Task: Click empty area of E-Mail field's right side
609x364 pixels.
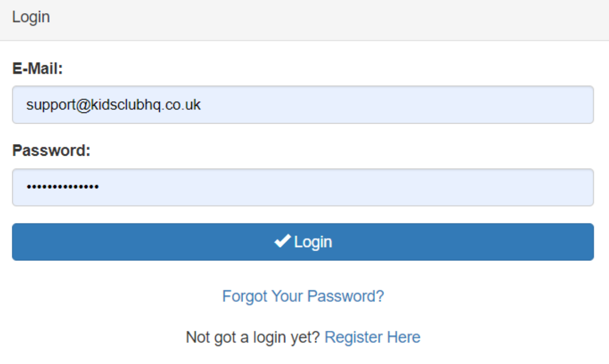Action: pos(438,105)
